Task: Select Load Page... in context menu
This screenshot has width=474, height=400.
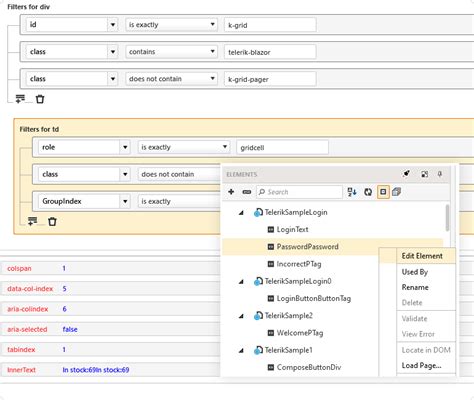Action: 421,365
